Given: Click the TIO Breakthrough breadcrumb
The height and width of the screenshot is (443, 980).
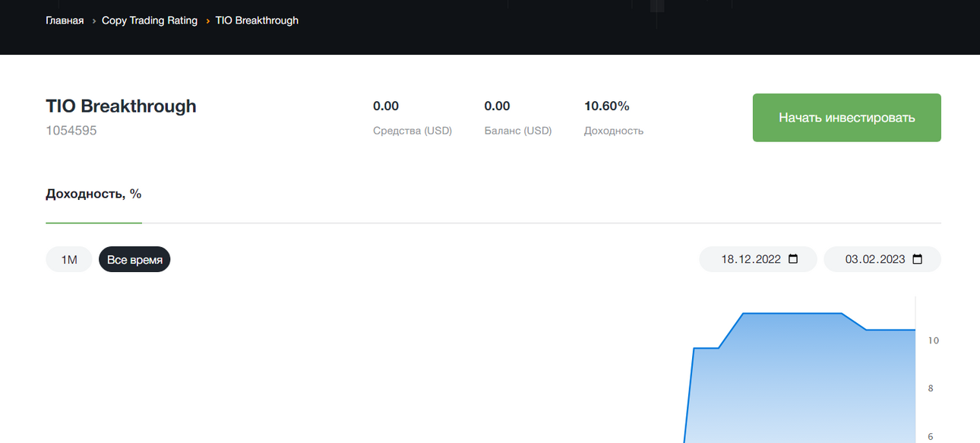Looking at the screenshot, I should [x=257, y=21].
